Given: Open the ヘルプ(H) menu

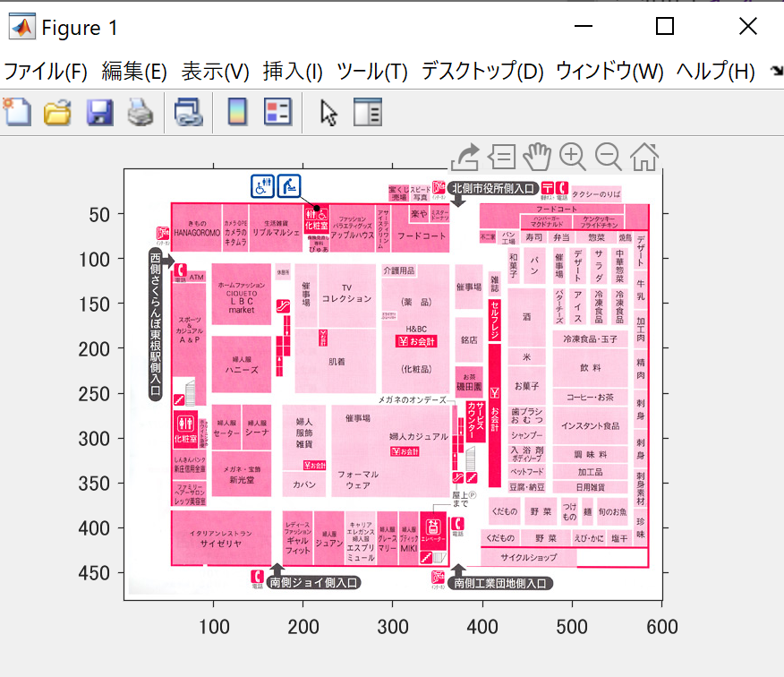Looking at the screenshot, I should click(x=715, y=71).
